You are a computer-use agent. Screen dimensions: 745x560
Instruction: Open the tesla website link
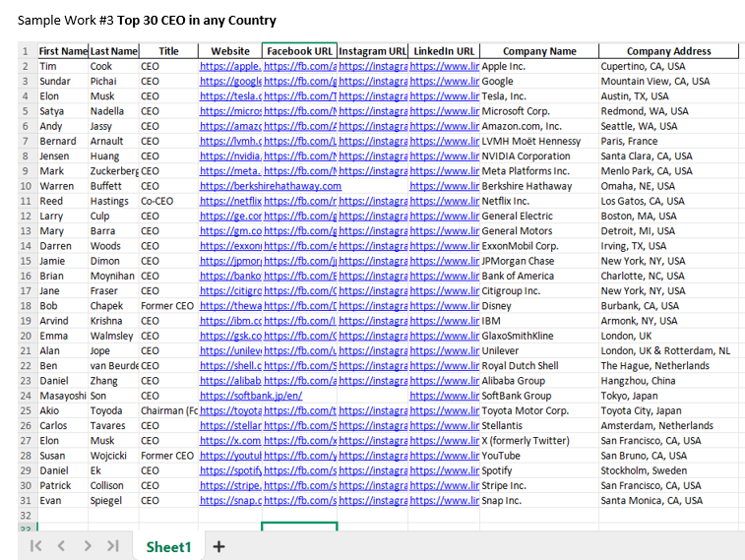(x=230, y=95)
